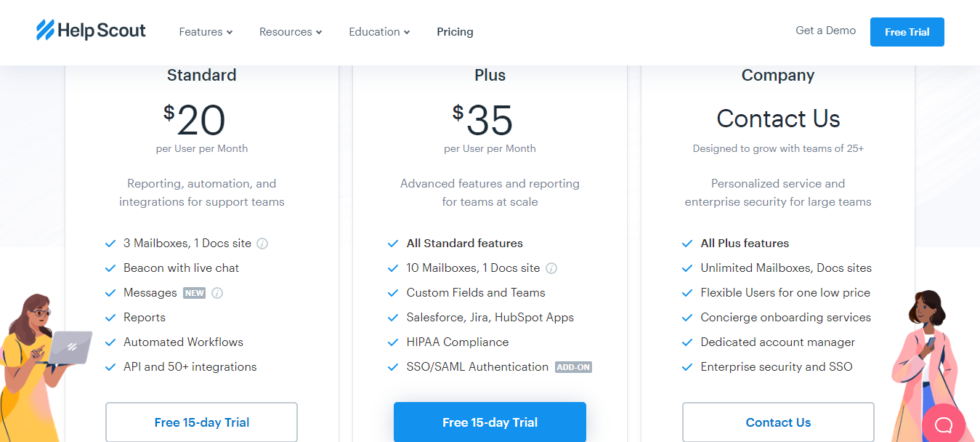Click the checkmark beside Automated Workflows
This screenshot has height=442, width=980.
click(111, 342)
